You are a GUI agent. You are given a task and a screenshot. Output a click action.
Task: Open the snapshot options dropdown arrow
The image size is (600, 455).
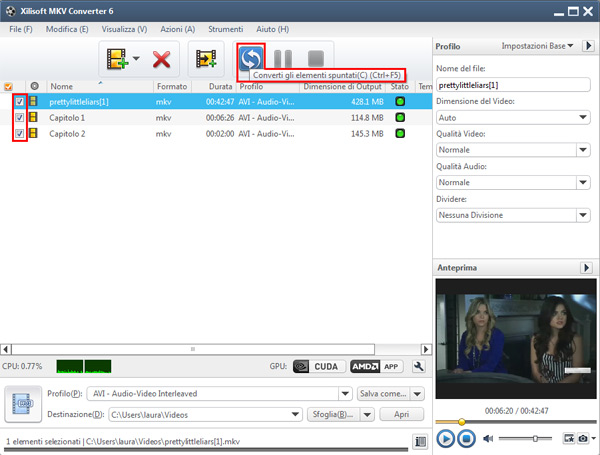click(593, 438)
